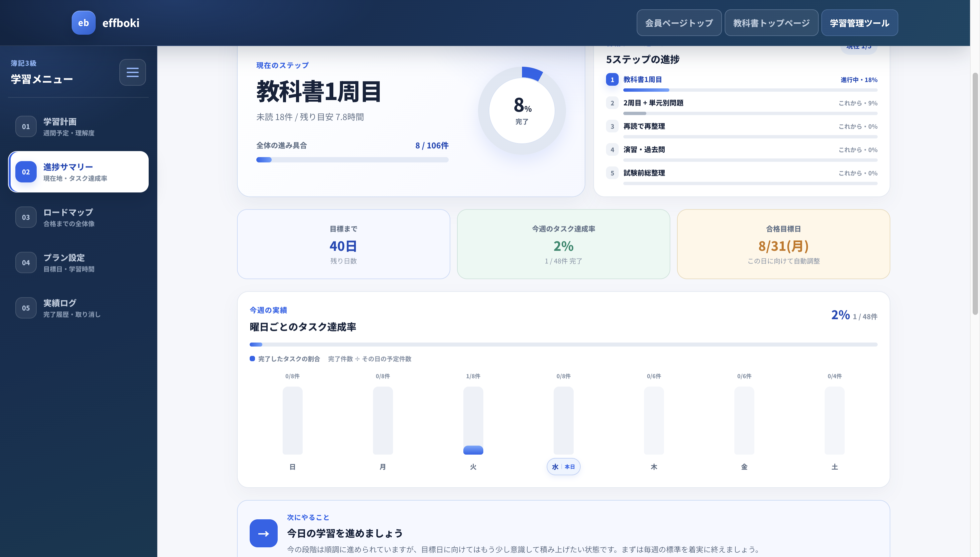Click the 2周目＋単元別問題 progress bar

coord(750,114)
